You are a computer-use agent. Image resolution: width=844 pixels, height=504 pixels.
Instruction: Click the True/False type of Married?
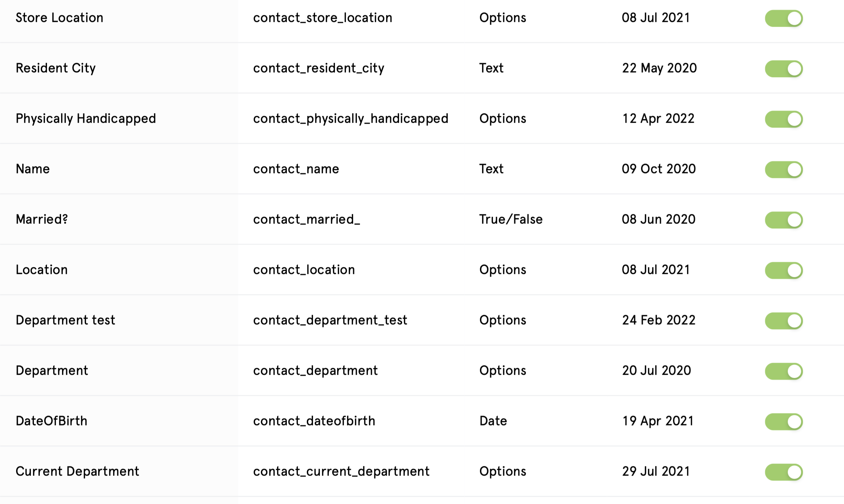coord(511,219)
